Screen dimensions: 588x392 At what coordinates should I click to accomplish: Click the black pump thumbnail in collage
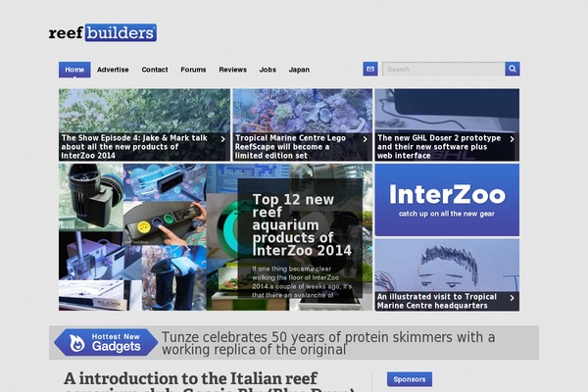click(91, 197)
